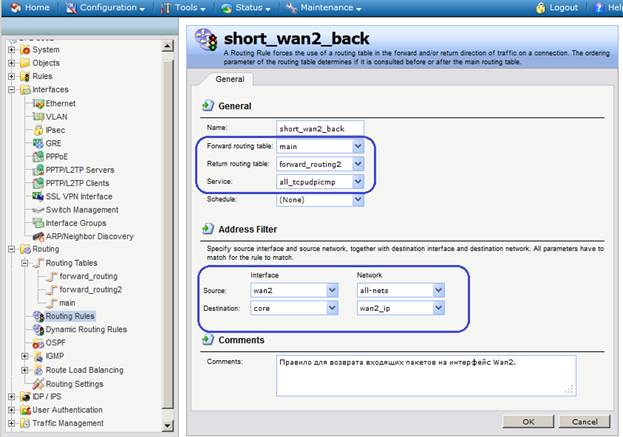Click the IDP / IPS icon
This screenshot has width=623, height=437.
click(25, 397)
